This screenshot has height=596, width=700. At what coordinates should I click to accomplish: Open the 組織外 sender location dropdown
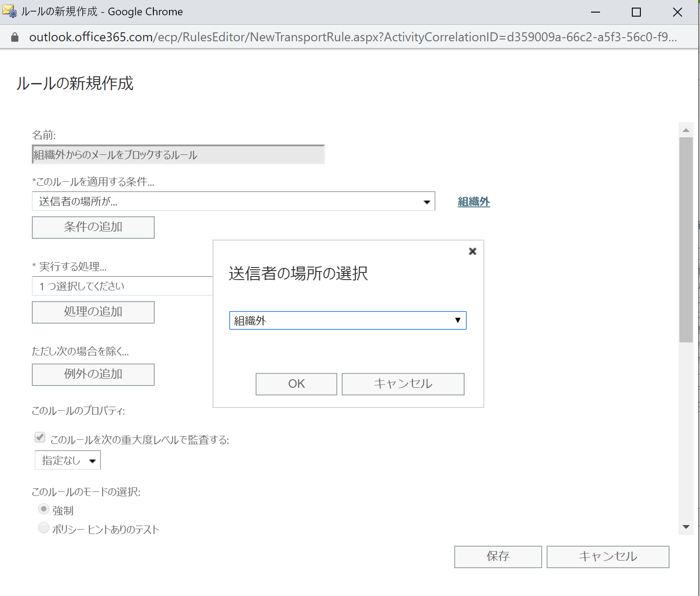pyautogui.click(x=348, y=320)
